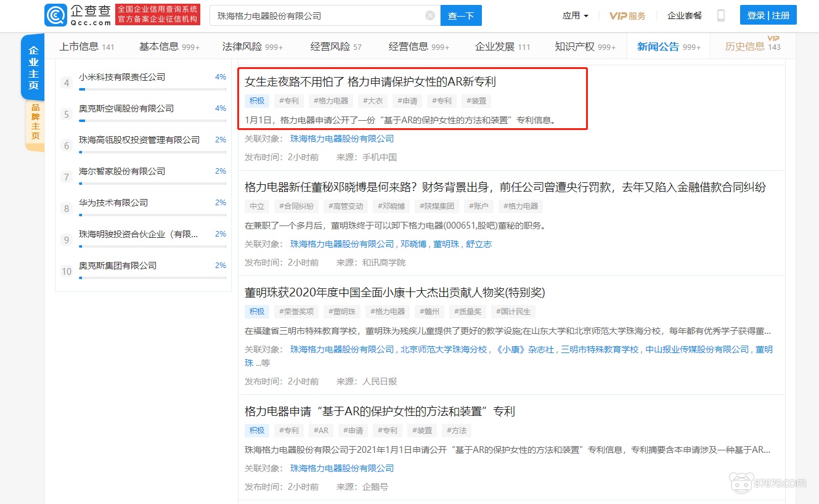Click the #高管变动 tag
The height and width of the screenshot is (504, 819).
pyautogui.click(x=346, y=206)
